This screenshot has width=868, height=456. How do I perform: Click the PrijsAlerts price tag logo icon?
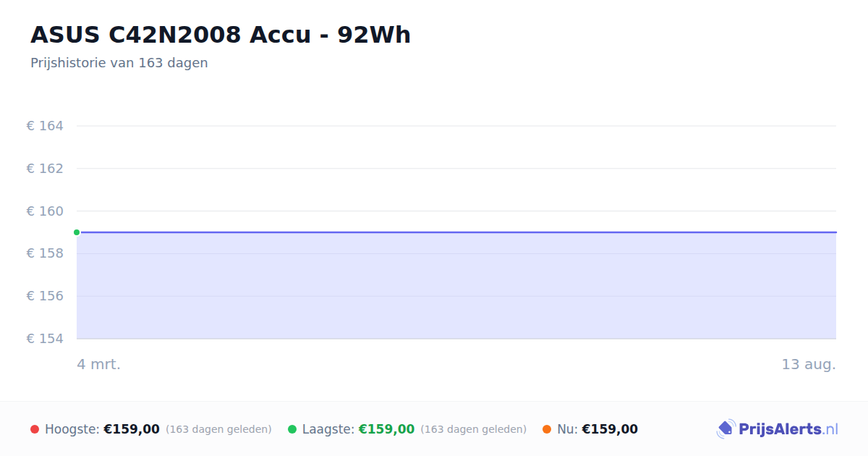click(x=726, y=429)
